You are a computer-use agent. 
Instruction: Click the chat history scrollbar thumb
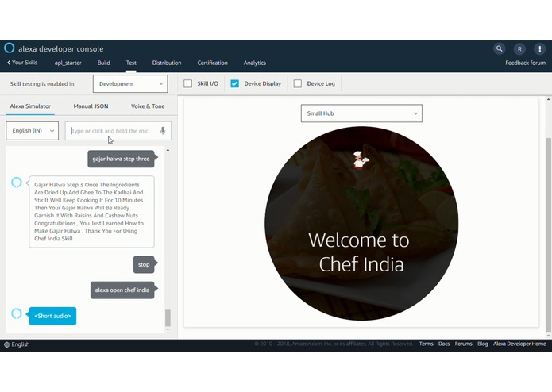point(168,318)
